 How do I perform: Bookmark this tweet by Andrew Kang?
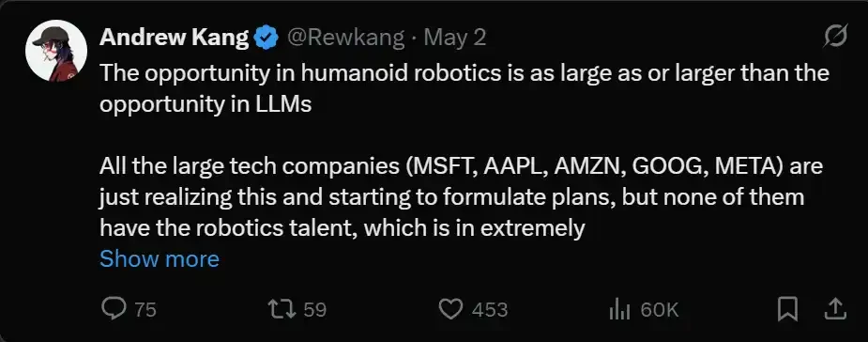(x=787, y=309)
